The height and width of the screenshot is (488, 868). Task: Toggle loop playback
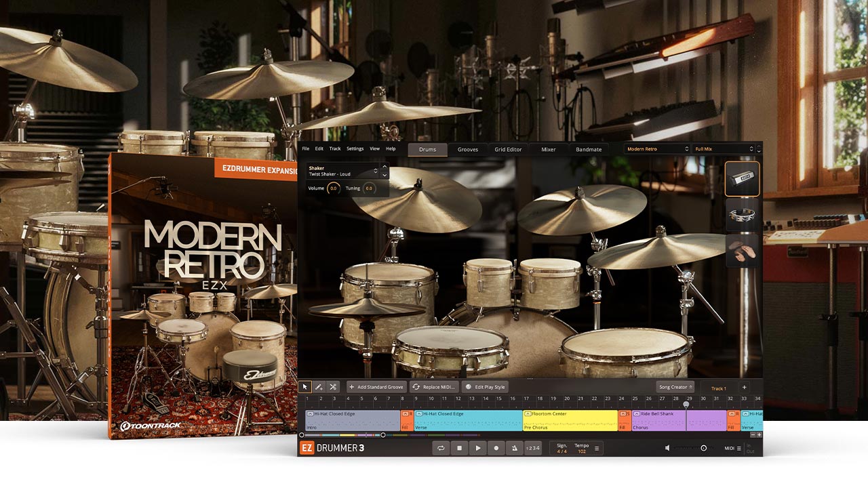click(x=441, y=448)
